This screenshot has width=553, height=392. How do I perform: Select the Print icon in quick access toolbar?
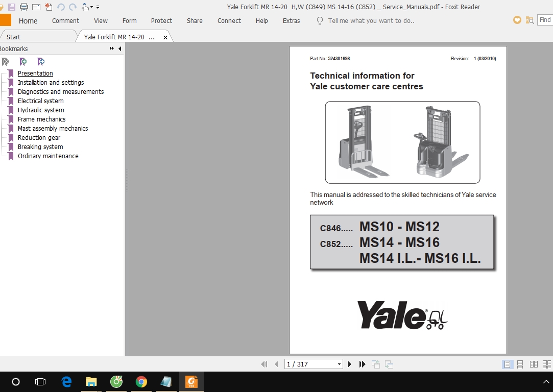pyautogui.click(x=24, y=7)
